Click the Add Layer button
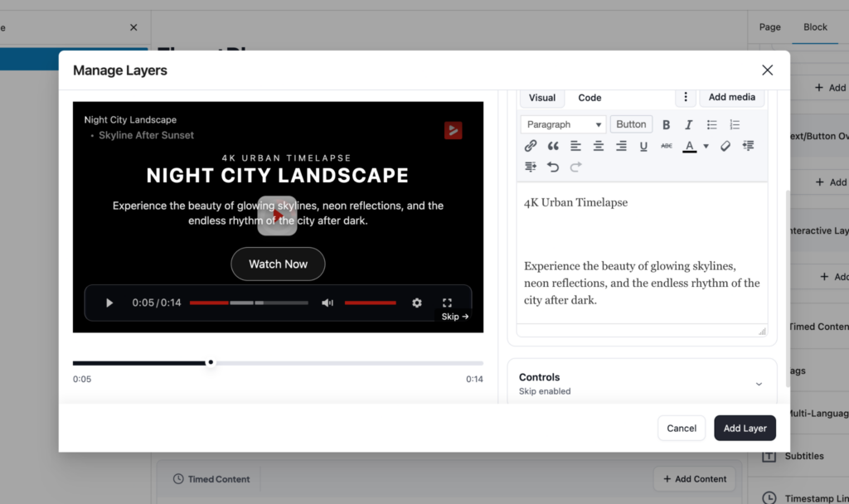This screenshot has width=849, height=504. [745, 429]
